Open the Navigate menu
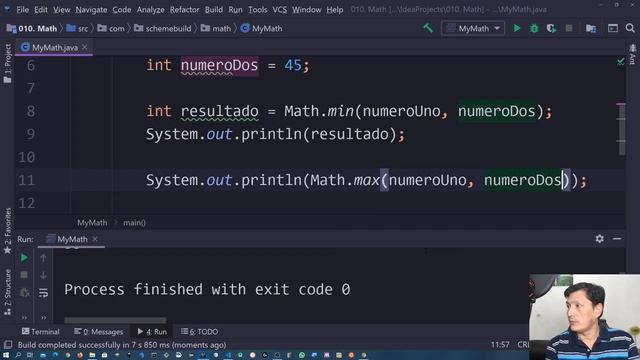 91,9
